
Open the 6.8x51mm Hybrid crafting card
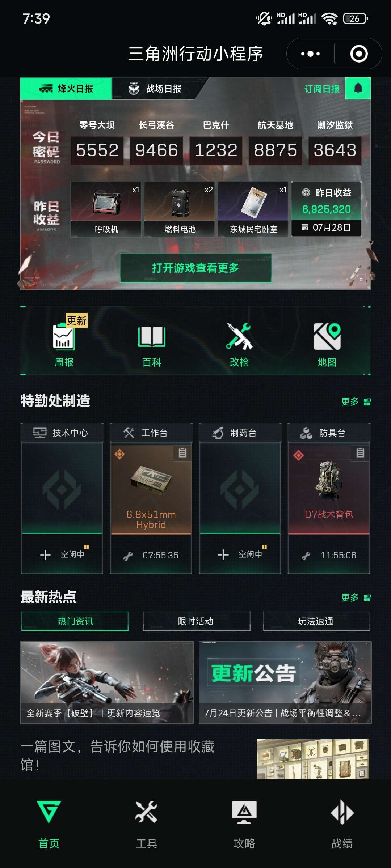(151, 498)
